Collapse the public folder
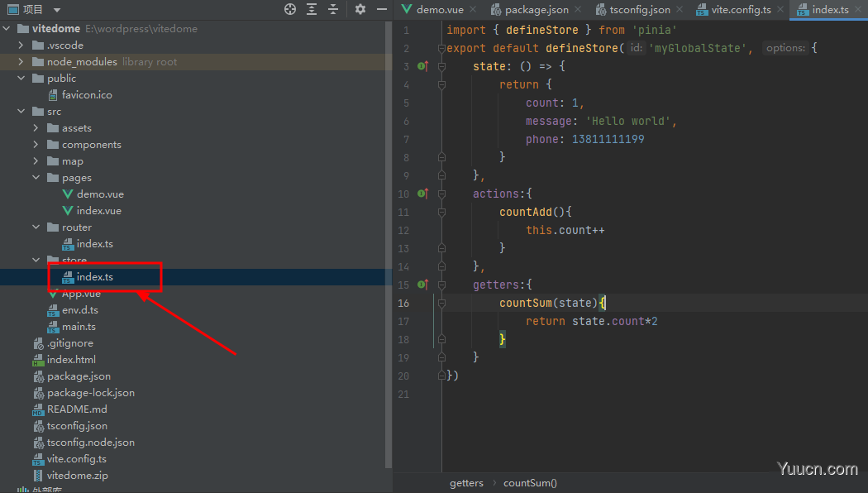The image size is (868, 493). pyautogui.click(x=21, y=78)
